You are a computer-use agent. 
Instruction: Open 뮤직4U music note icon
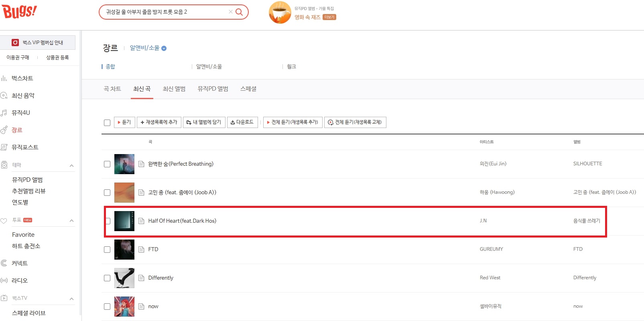(x=4, y=113)
